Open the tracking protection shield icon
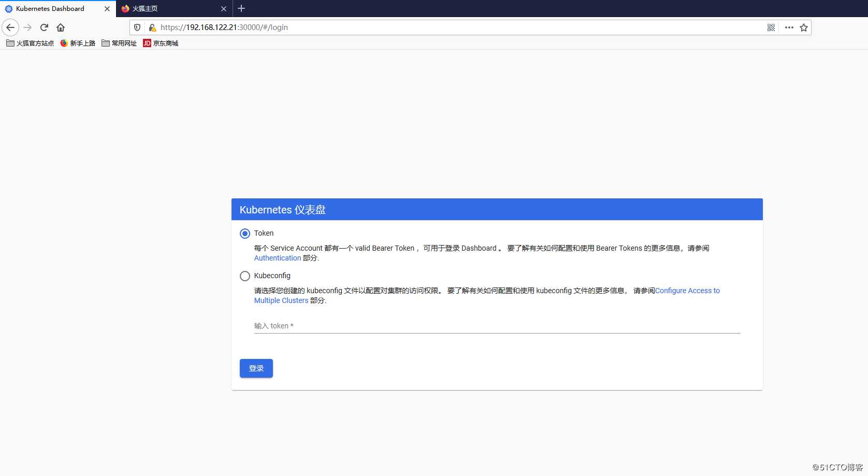This screenshot has height=476, width=868. coord(137,27)
